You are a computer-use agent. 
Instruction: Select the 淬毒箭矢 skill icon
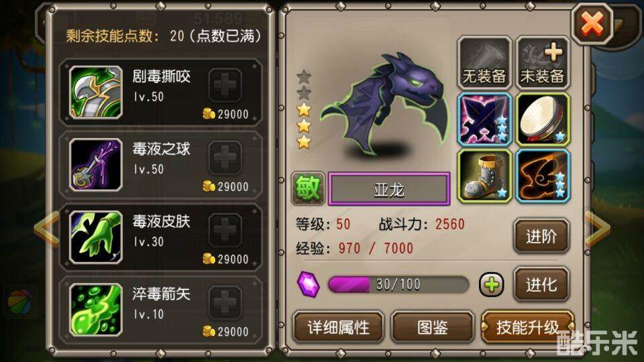pyautogui.click(x=96, y=310)
